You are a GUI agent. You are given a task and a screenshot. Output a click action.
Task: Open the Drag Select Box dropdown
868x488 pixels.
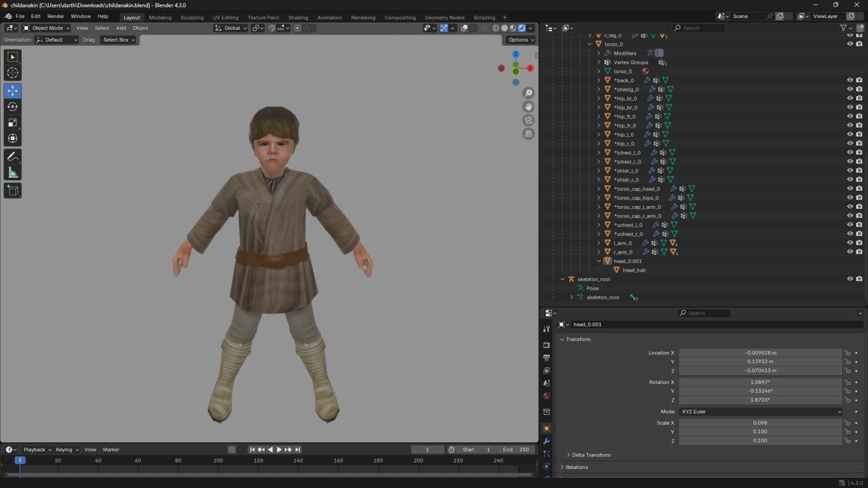pyautogui.click(x=119, y=40)
